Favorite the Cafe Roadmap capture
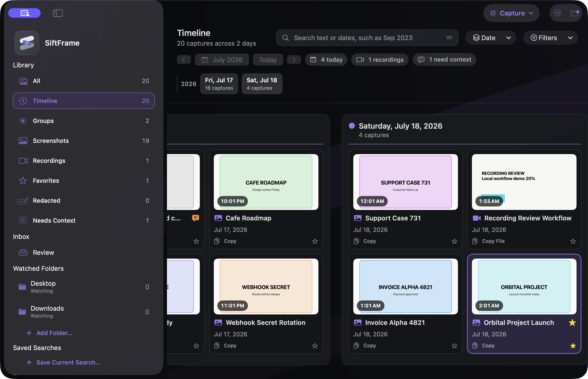Screen dimensions: 588x379 (315, 241)
